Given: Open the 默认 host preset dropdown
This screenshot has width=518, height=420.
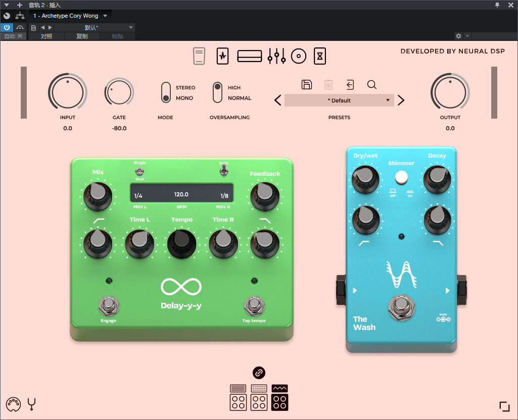Looking at the screenshot, I should pyautogui.click(x=94, y=27).
